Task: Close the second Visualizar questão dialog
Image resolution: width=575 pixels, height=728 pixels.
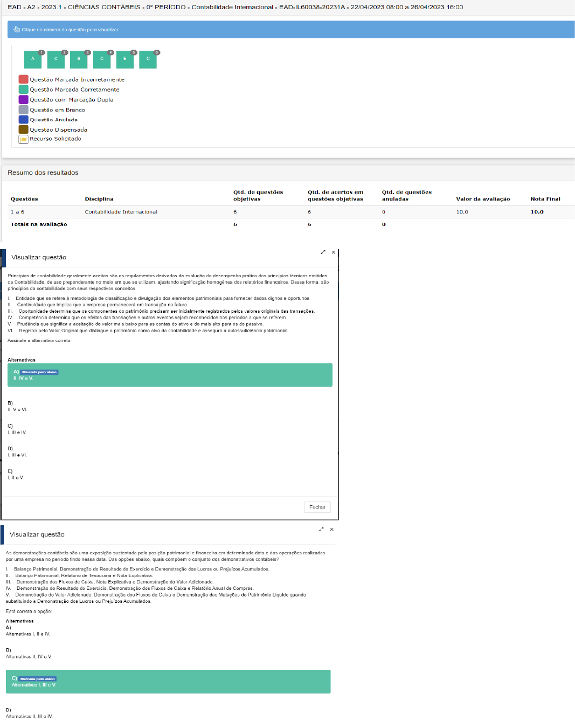Action: [331, 530]
